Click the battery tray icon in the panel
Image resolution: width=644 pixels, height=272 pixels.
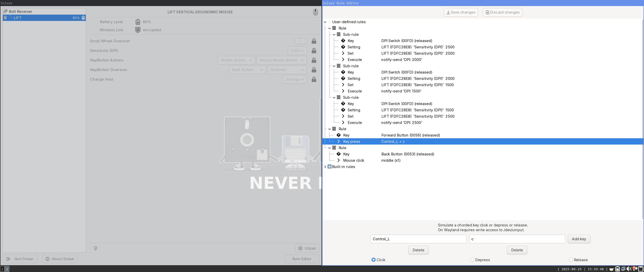(x=617, y=269)
